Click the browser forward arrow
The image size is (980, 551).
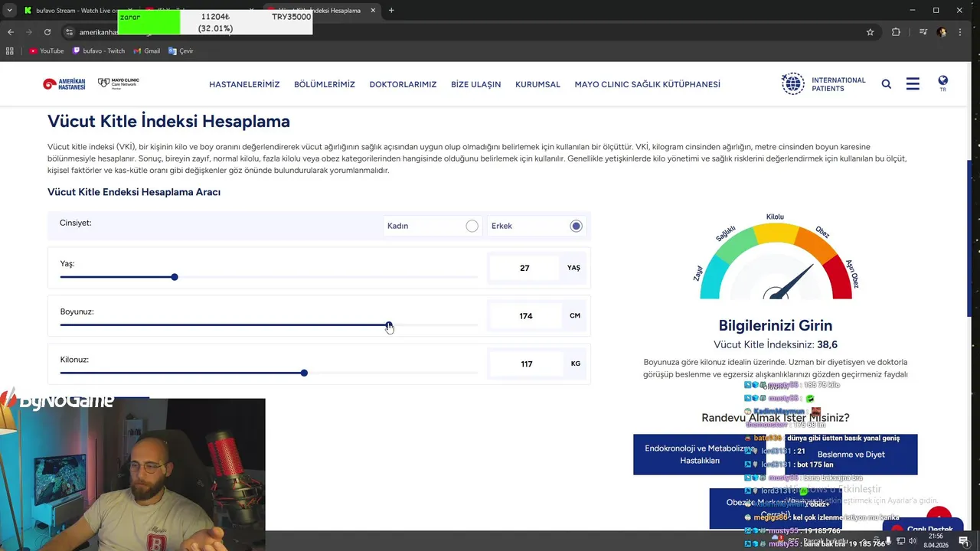[29, 32]
